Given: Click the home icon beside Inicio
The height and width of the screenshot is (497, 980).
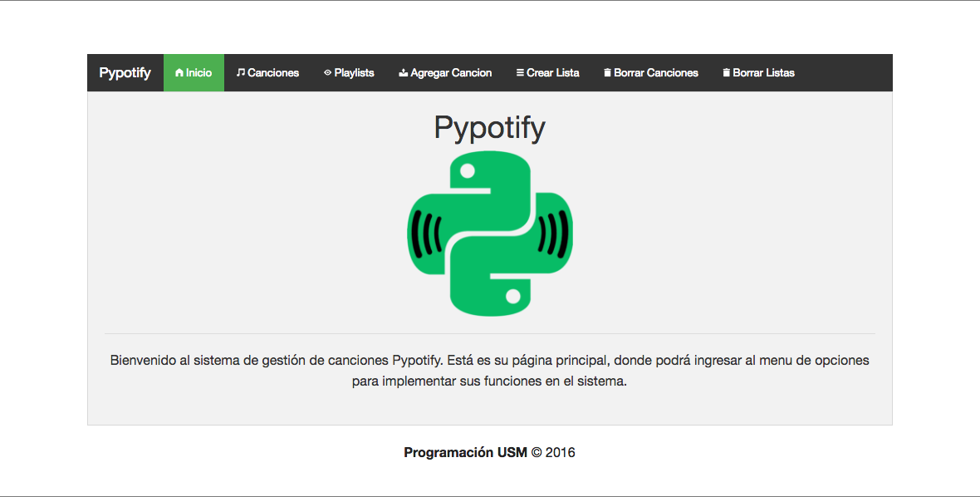Looking at the screenshot, I should (179, 73).
